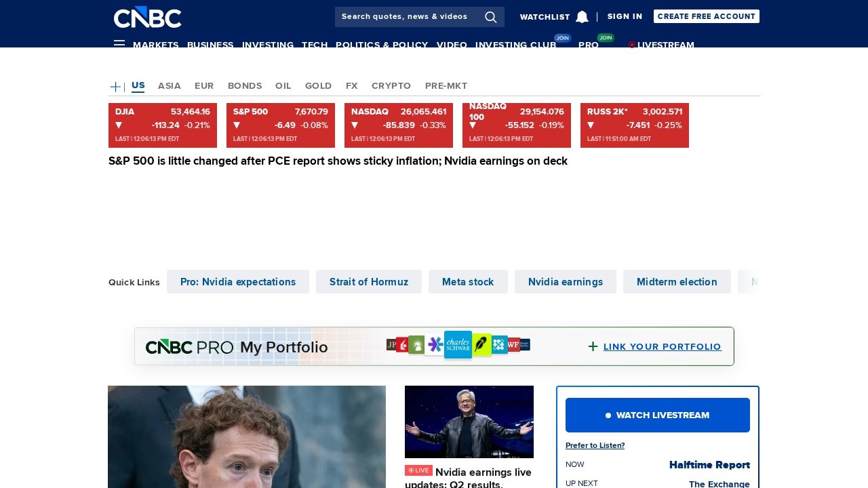Click the WATCHLIST text link
Screen dimensions: 868x488
click(545, 17)
